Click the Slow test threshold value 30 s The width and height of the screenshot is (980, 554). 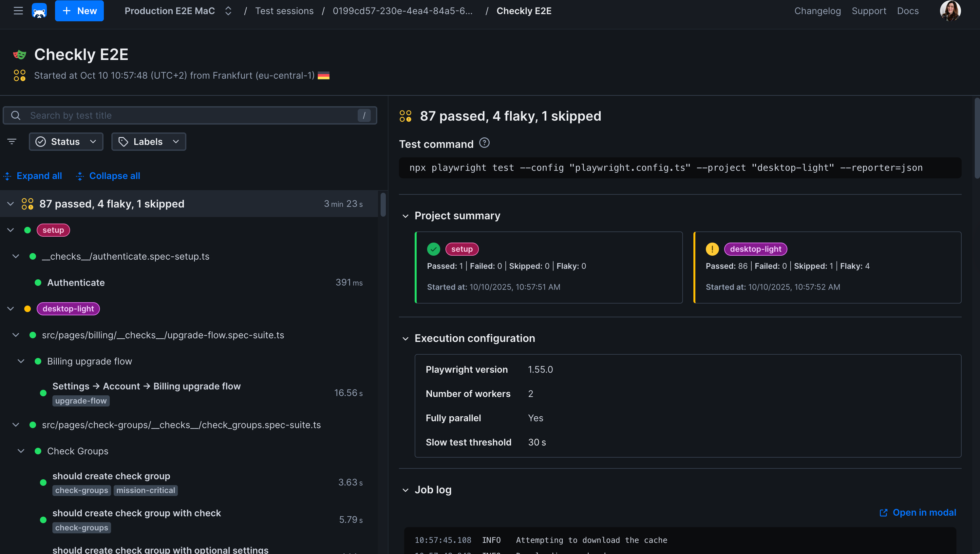[x=537, y=443]
